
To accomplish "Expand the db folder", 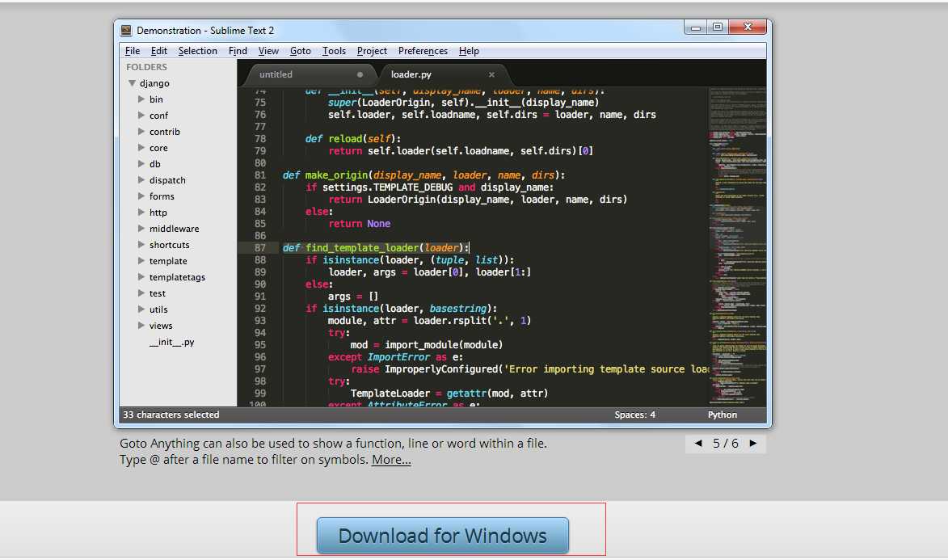I will (141, 164).
